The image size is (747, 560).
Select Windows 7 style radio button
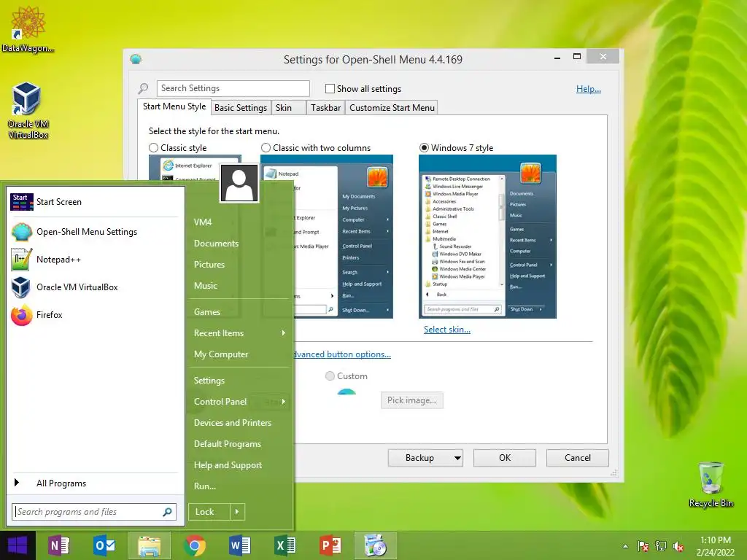pyautogui.click(x=424, y=147)
